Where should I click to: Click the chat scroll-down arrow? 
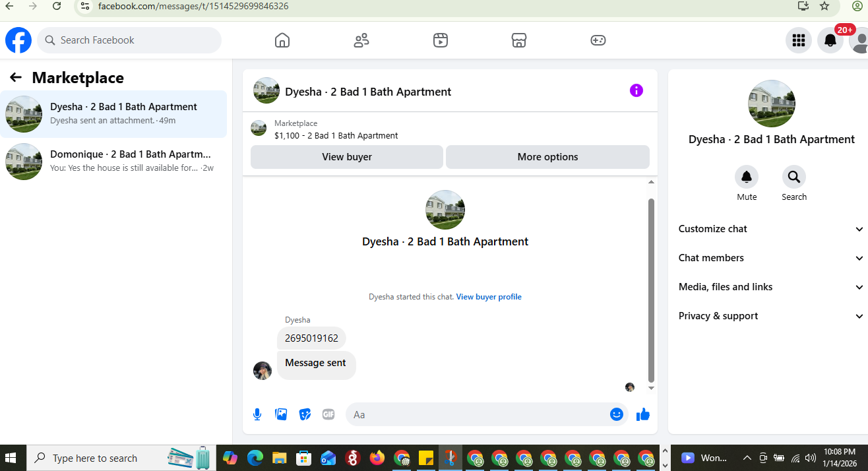[x=651, y=389]
